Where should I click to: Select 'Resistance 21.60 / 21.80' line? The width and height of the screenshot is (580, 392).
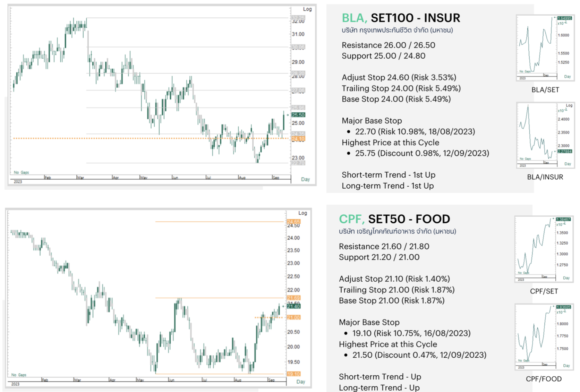pyautogui.click(x=384, y=246)
